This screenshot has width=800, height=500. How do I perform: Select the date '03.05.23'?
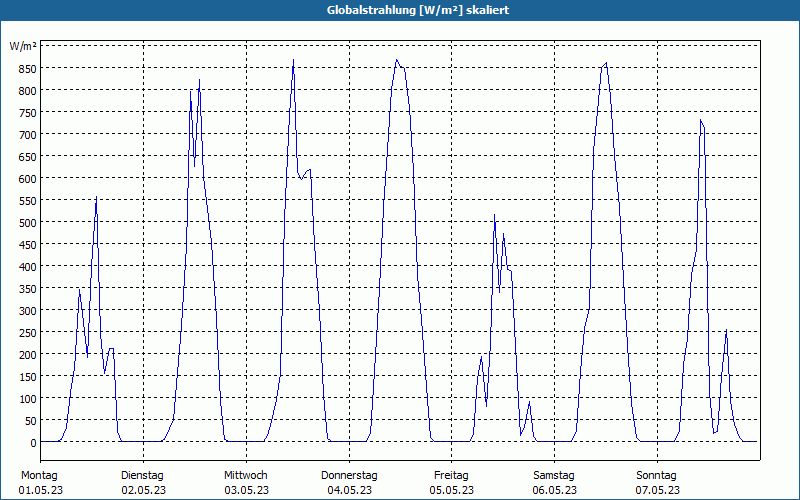[x=246, y=490]
